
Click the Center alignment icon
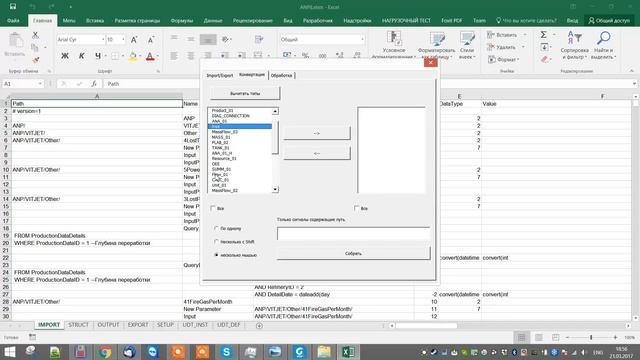click(x=191, y=56)
